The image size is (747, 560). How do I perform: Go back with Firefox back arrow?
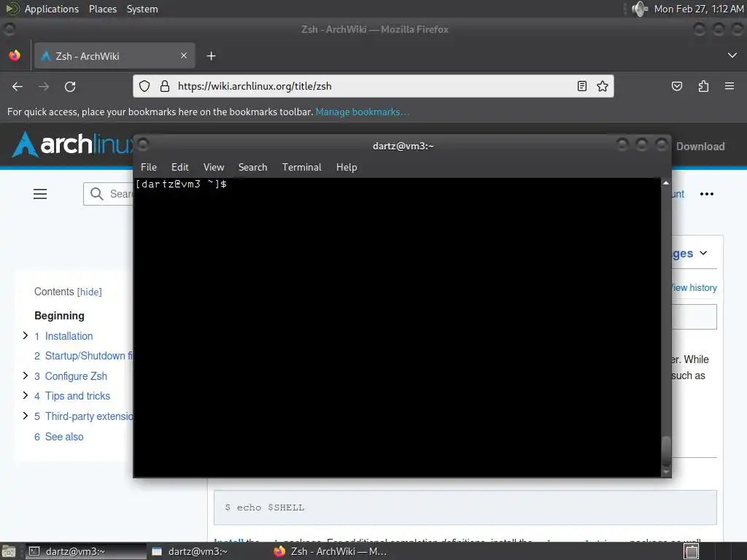coord(18,87)
